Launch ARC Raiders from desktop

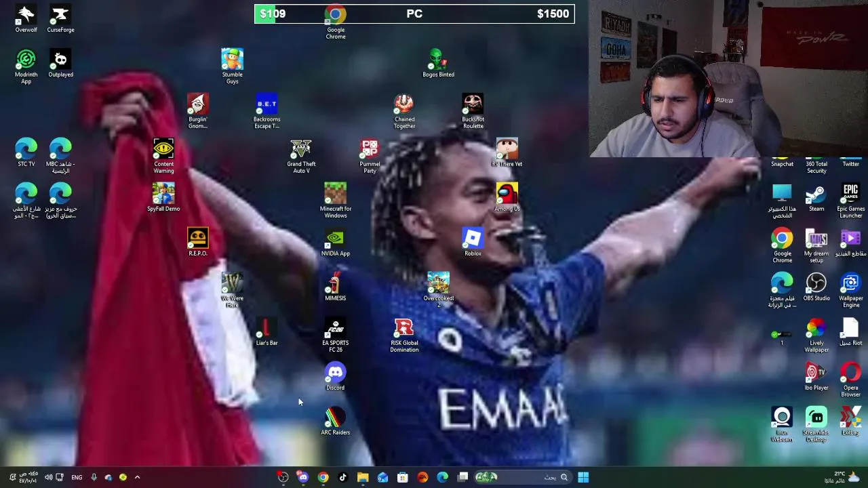point(335,422)
